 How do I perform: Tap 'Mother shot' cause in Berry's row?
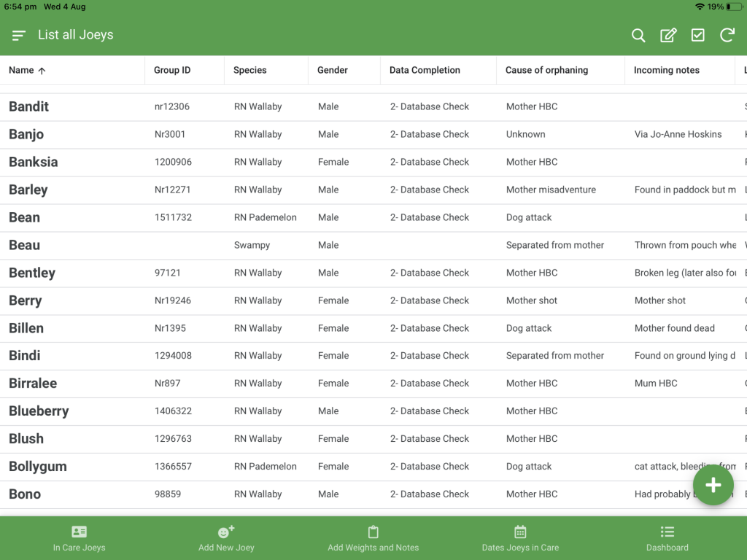coord(532,300)
